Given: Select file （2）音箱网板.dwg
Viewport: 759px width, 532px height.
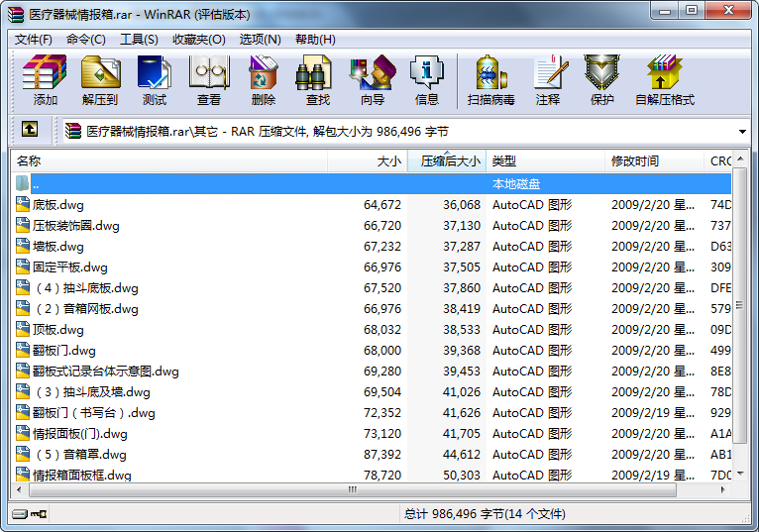Looking at the screenshot, I should (x=85, y=309).
